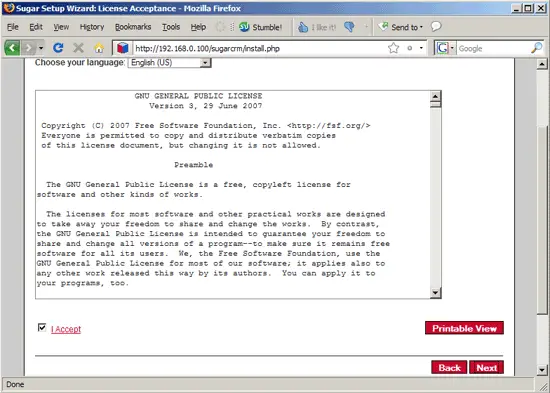Bookmark this page with the star icon
Image resolution: width=550 pixels, height=393 pixels.
click(x=394, y=48)
